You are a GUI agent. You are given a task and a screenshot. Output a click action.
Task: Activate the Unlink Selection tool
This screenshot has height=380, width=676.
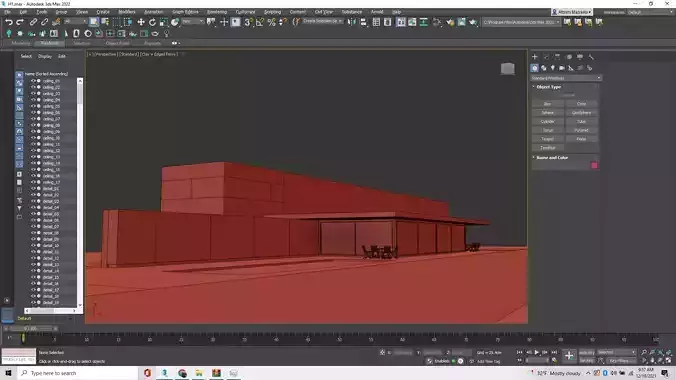44,22
